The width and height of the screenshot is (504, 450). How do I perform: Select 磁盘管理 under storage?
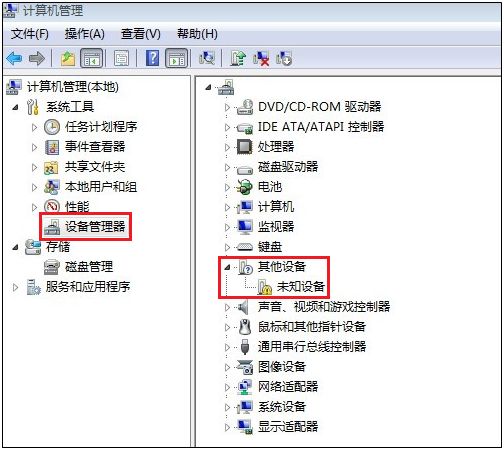[x=89, y=267]
